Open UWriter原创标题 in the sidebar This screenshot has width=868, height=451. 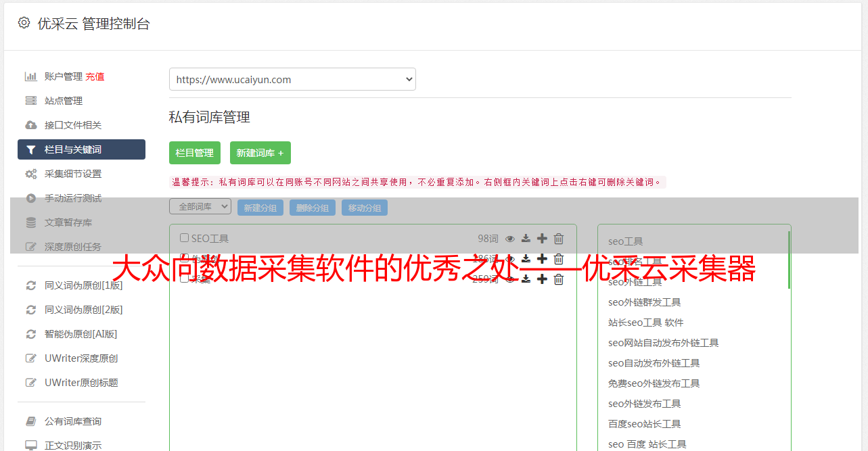click(81, 383)
